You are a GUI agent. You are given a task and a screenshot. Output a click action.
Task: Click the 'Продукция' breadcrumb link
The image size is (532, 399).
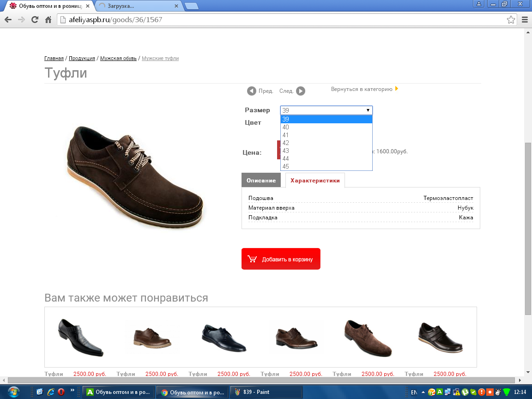82,58
